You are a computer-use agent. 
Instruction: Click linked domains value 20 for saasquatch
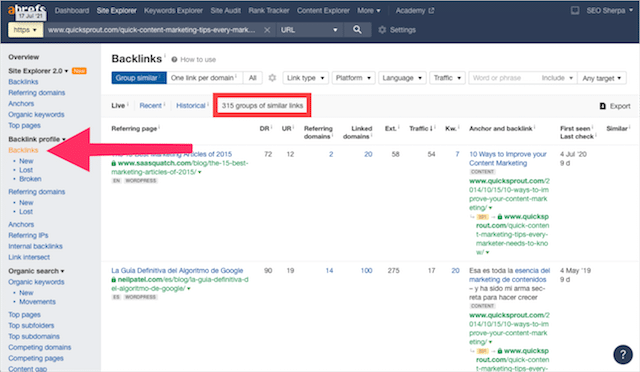point(368,154)
